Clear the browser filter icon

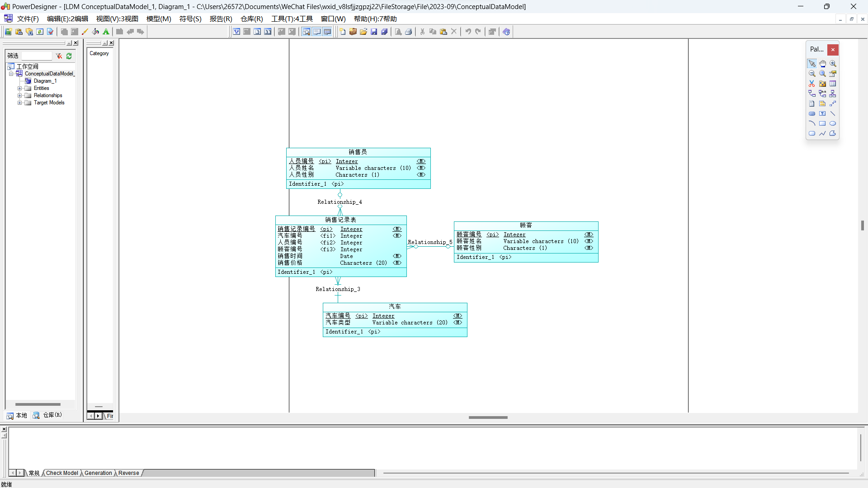59,56
